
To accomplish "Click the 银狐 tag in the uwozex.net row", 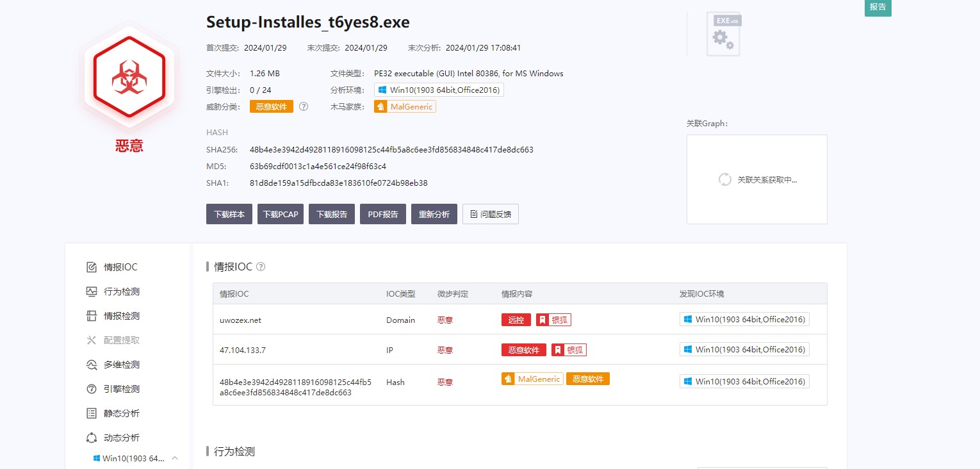I will coord(553,320).
